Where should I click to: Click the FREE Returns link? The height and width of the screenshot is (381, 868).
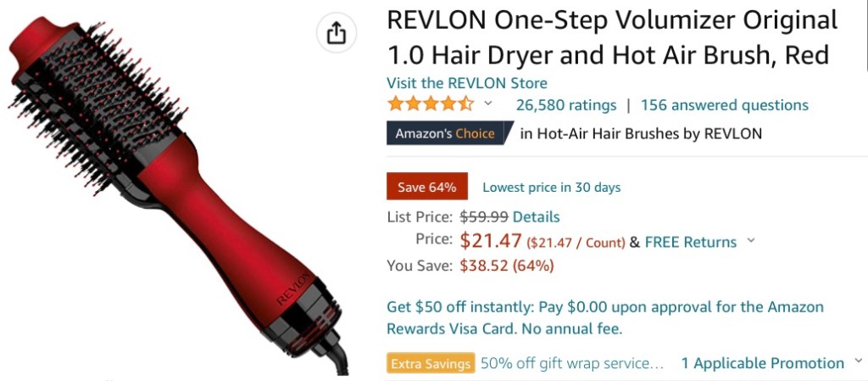[691, 242]
